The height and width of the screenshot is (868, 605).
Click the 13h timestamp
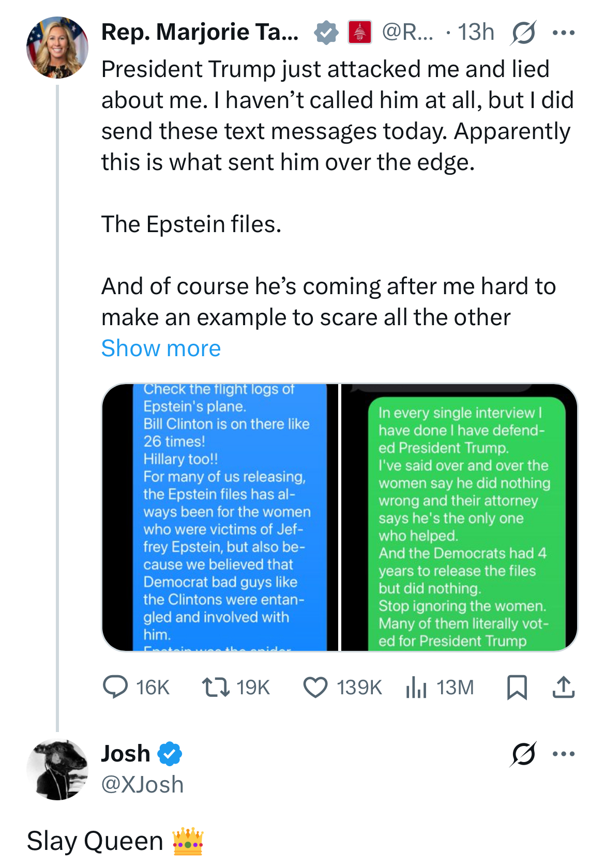click(x=476, y=32)
